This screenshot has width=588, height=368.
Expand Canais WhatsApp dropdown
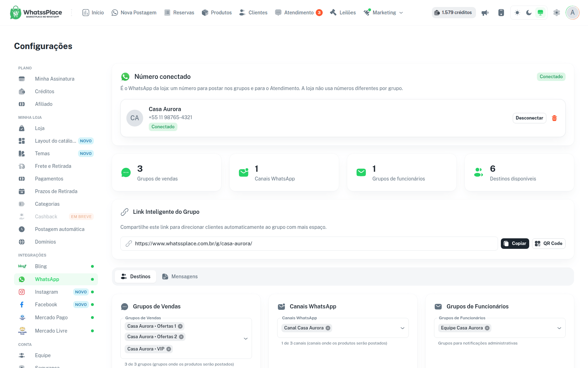(x=402, y=328)
